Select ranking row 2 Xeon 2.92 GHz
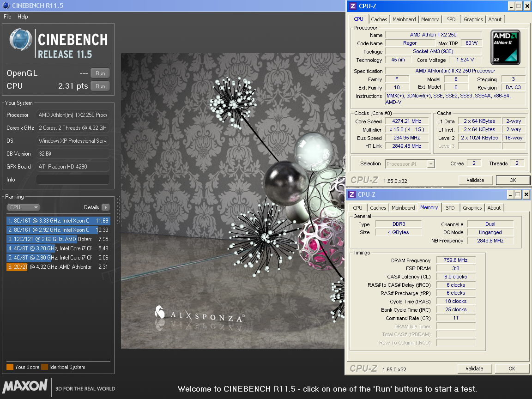Screen dimensions: 532x399 58,230
